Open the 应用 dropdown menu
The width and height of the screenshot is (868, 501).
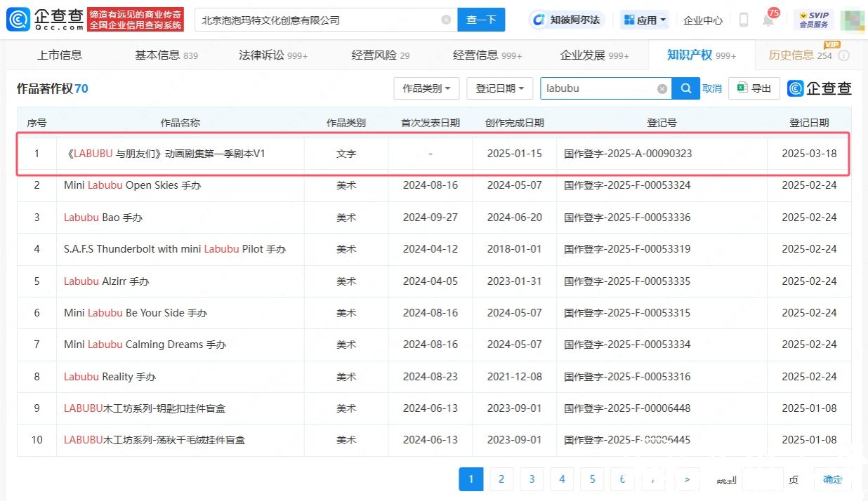pos(645,20)
